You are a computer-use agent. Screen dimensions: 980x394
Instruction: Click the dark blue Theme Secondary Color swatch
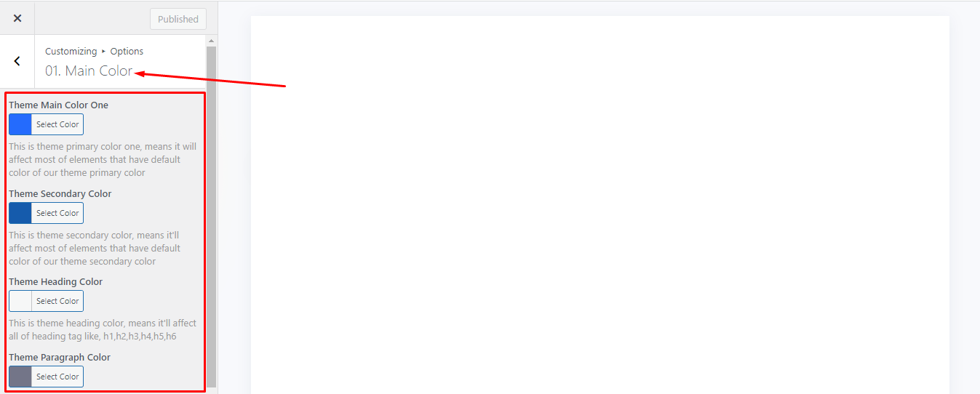[x=20, y=213]
